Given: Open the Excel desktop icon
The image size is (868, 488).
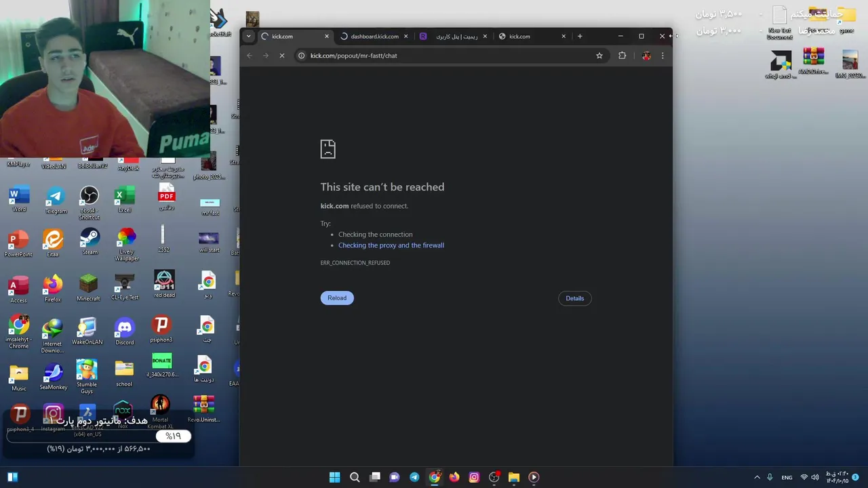Looking at the screenshot, I should pyautogui.click(x=124, y=200).
